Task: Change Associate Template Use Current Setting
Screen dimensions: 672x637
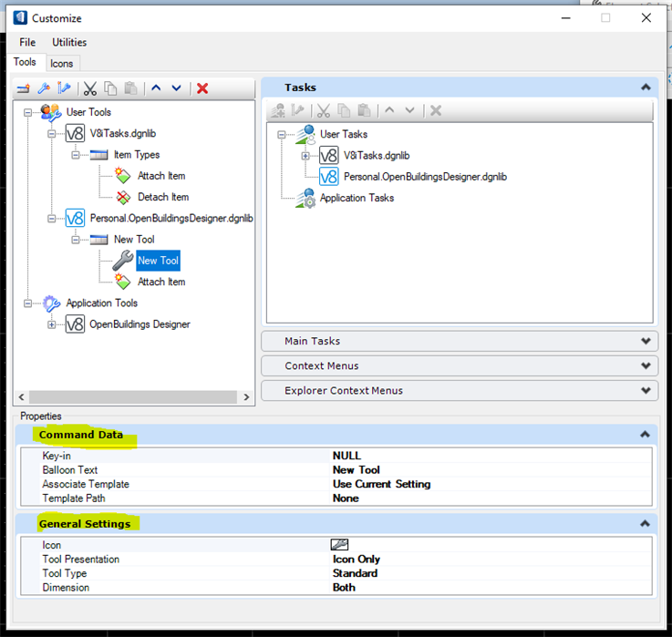Action: pos(491,484)
